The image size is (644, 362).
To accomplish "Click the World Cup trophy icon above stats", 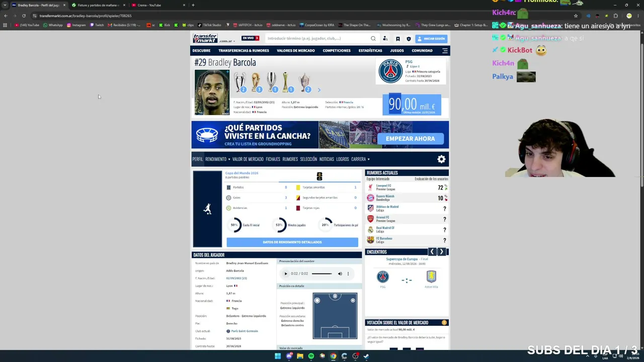I will [319, 176].
